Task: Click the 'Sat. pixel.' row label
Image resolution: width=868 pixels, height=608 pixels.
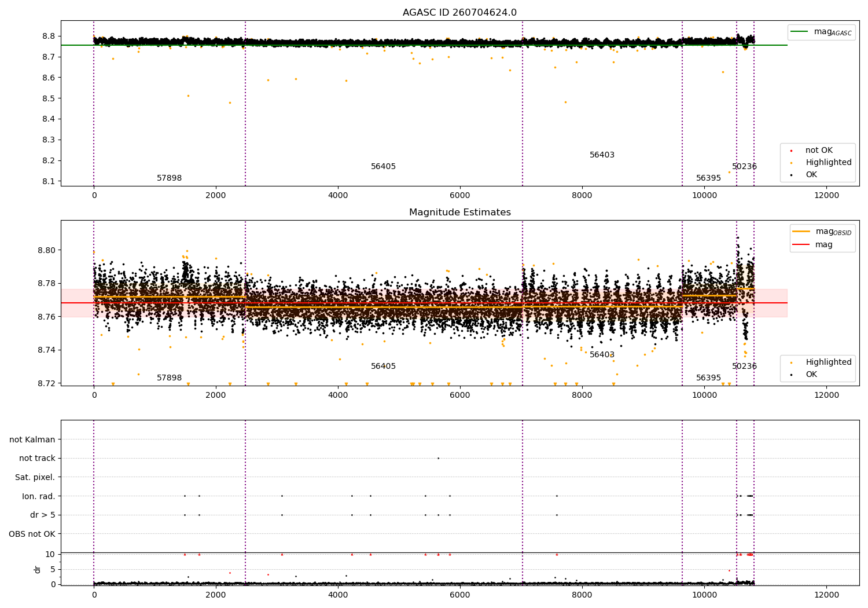Action: click(35, 477)
